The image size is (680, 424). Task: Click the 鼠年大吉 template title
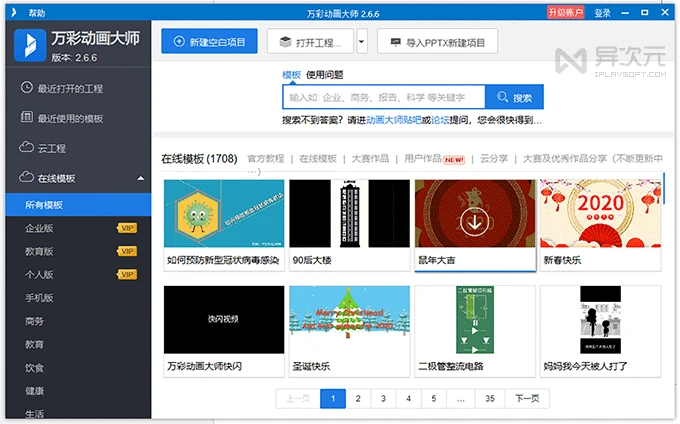point(437,260)
